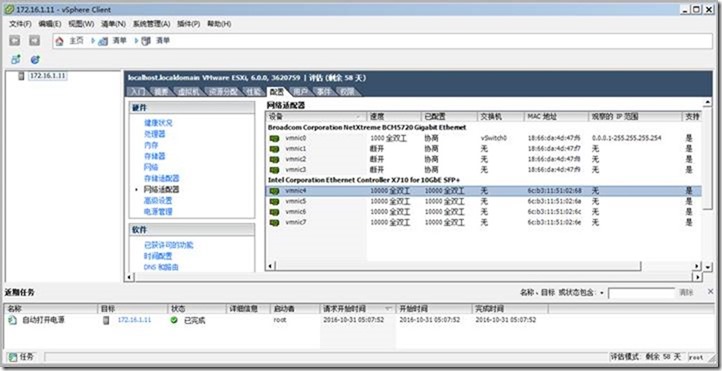Click the first 清单 inventory icon in breadcrumb
722x371 pixels.
pyautogui.click(x=104, y=41)
